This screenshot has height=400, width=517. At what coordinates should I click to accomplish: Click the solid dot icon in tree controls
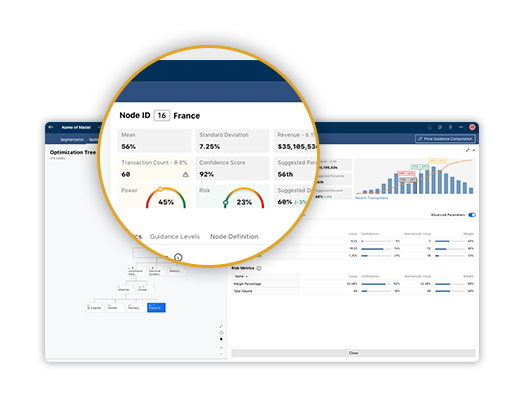(221, 339)
